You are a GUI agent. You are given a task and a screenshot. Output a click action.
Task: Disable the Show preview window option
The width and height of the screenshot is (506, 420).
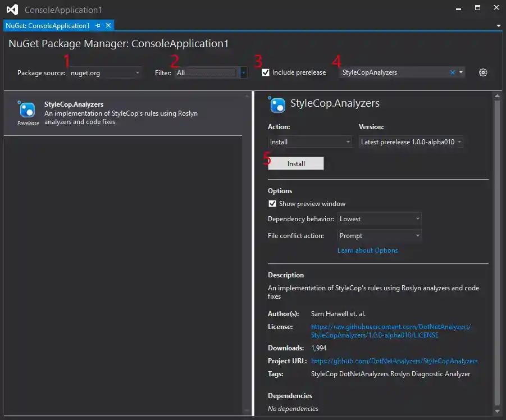point(273,204)
